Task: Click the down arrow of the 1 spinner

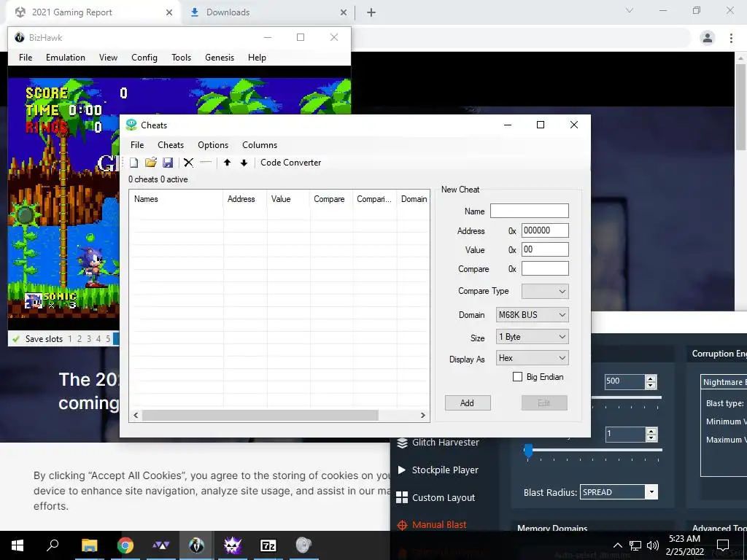Action: pos(651,437)
